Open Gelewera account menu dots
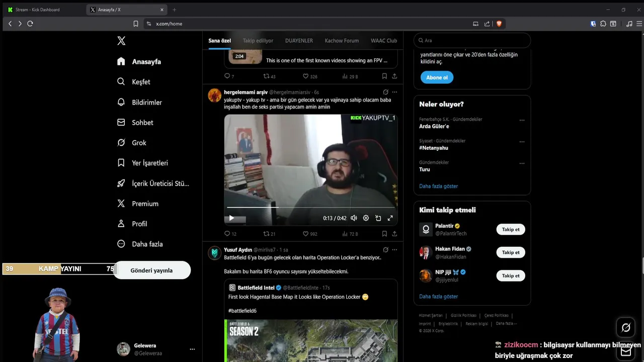This screenshot has height=362, width=644. click(192, 349)
